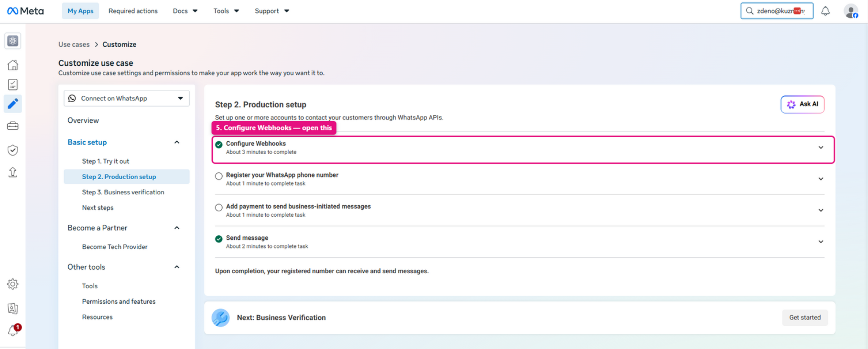Viewport: 868px width, 349px height.
Task: Click the publish upload icon in sidebar
Action: click(x=13, y=172)
